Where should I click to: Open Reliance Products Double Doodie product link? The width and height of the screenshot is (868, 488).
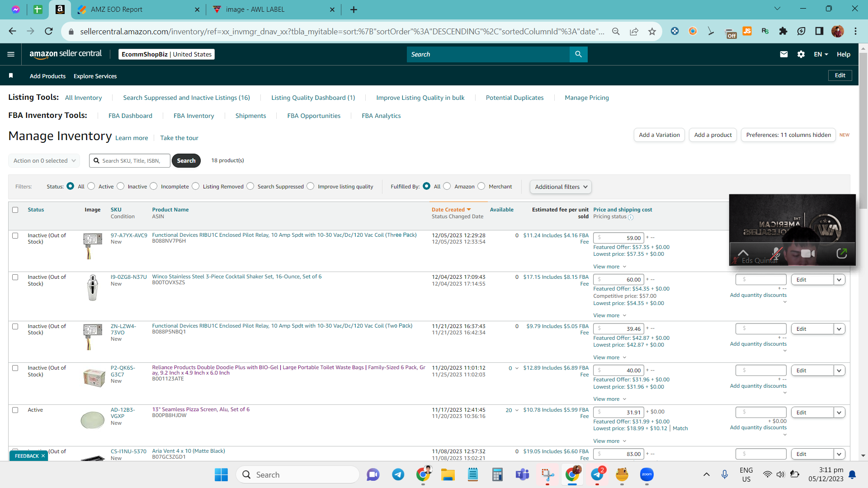(288, 370)
